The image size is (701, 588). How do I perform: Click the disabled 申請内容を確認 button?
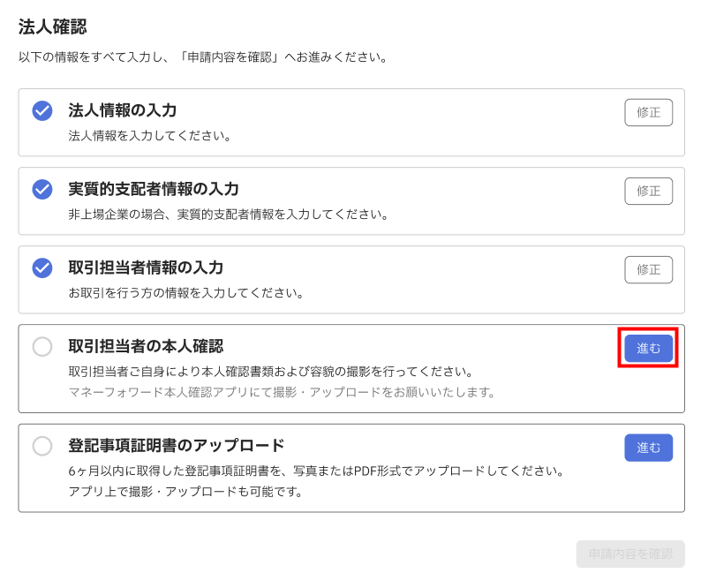point(630,554)
